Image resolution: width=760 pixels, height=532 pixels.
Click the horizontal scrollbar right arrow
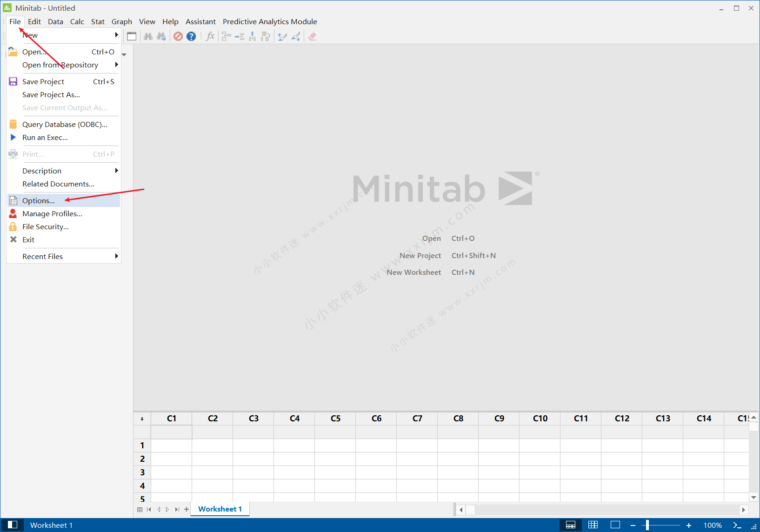744,510
